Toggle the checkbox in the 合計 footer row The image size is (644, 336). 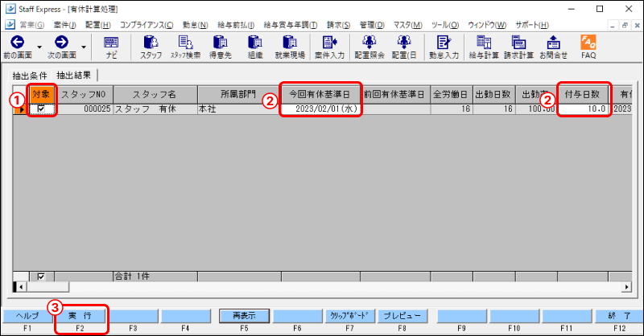pyautogui.click(x=41, y=277)
